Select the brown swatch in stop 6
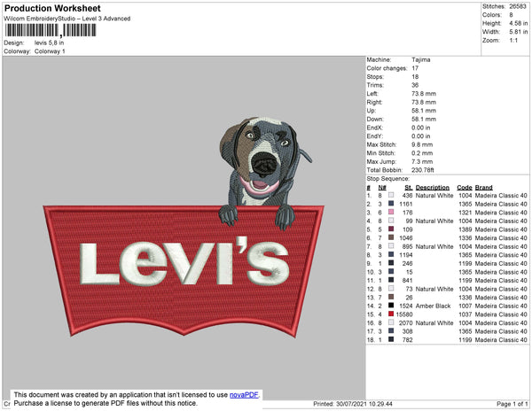This screenshot has height=411, width=532. 391,238
